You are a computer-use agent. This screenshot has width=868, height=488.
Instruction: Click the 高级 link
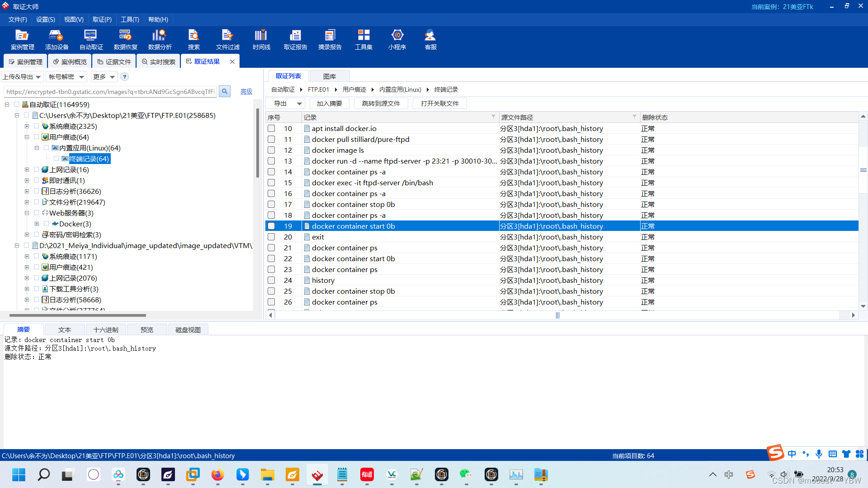pyautogui.click(x=246, y=91)
